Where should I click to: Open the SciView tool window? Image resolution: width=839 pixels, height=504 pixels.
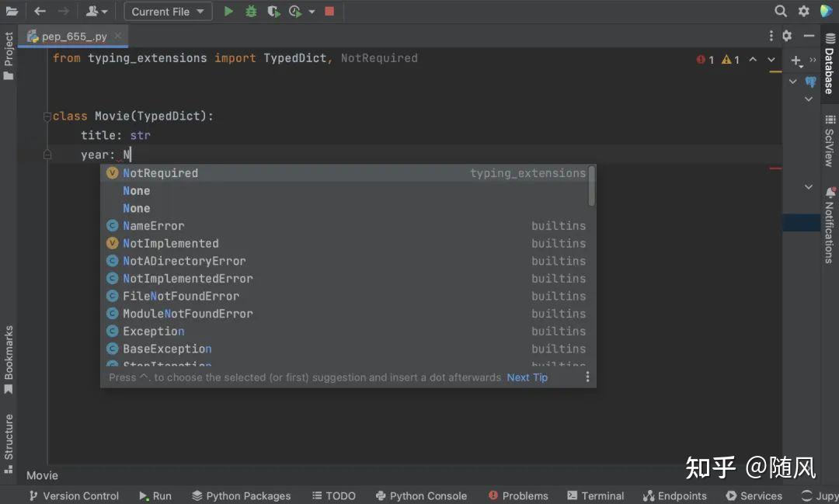pyautogui.click(x=830, y=141)
